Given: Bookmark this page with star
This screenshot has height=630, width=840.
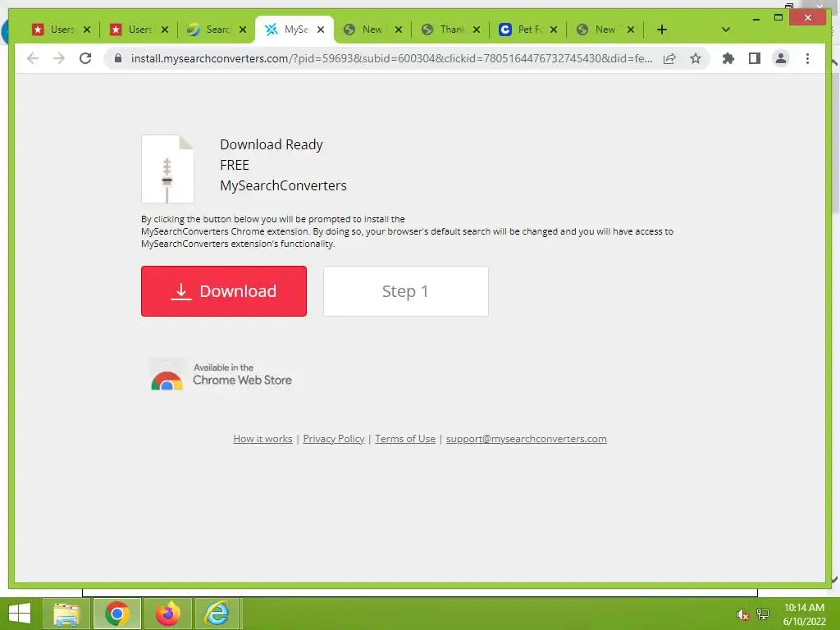Looking at the screenshot, I should (x=696, y=58).
